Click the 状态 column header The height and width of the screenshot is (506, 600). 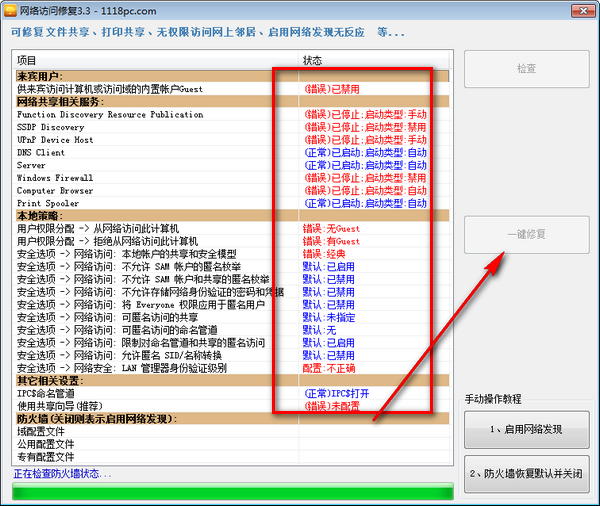pos(373,60)
